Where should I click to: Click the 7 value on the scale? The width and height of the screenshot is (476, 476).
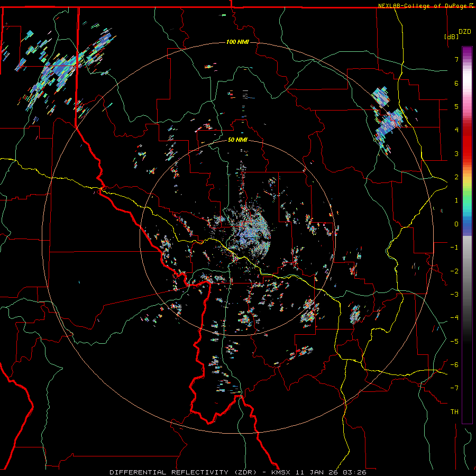click(456, 59)
